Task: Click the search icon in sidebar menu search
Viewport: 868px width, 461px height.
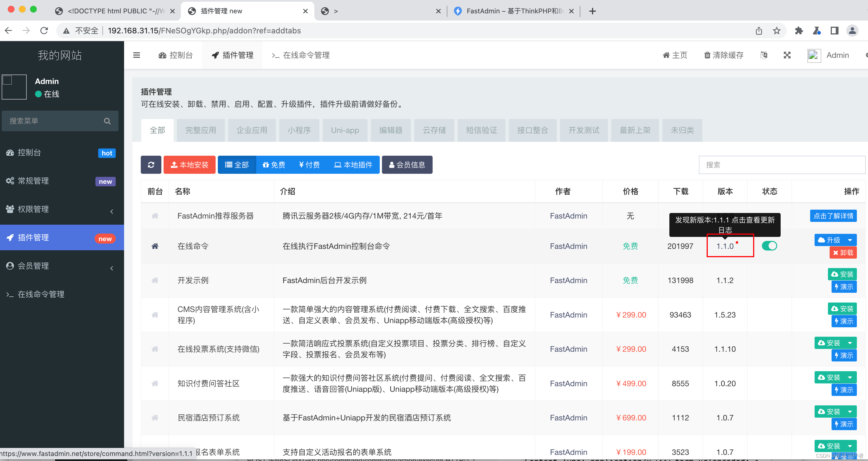Action: 107,121
